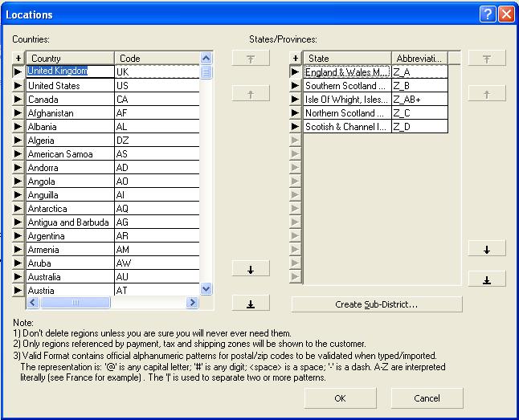Click the Code column header
The height and width of the screenshot is (420, 519).
pyautogui.click(x=157, y=59)
